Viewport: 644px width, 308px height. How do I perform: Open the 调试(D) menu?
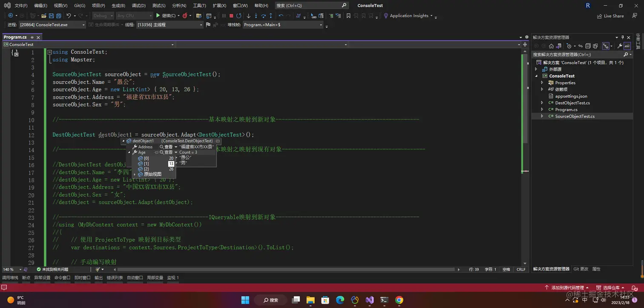point(138,6)
